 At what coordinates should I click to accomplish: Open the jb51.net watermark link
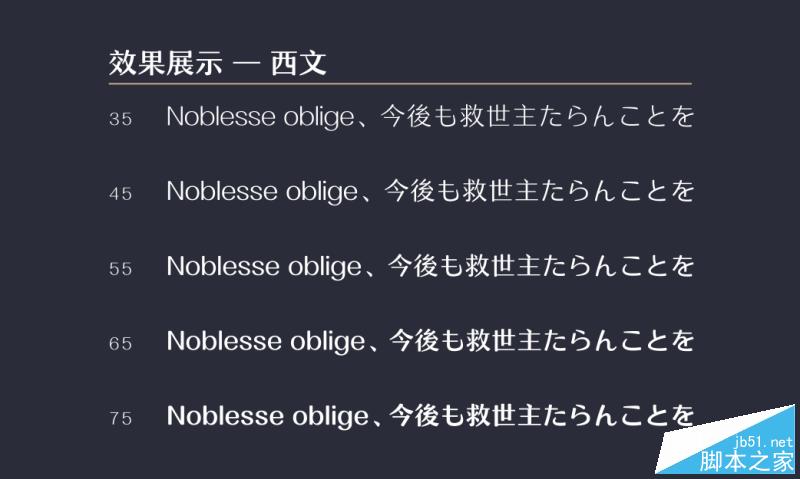pyautogui.click(x=763, y=441)
